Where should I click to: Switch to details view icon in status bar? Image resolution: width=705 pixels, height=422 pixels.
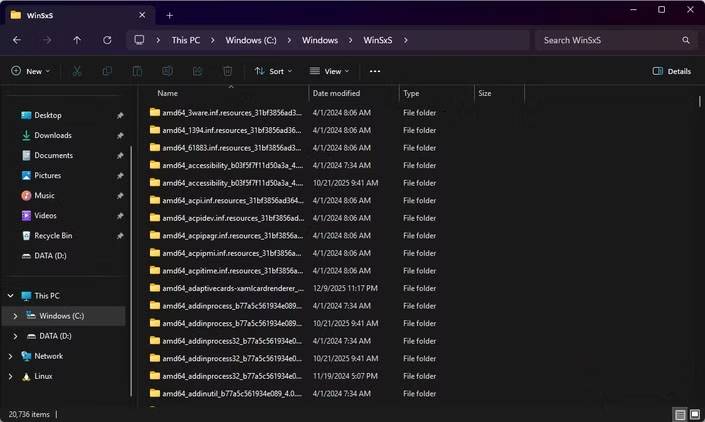(680, 414)
